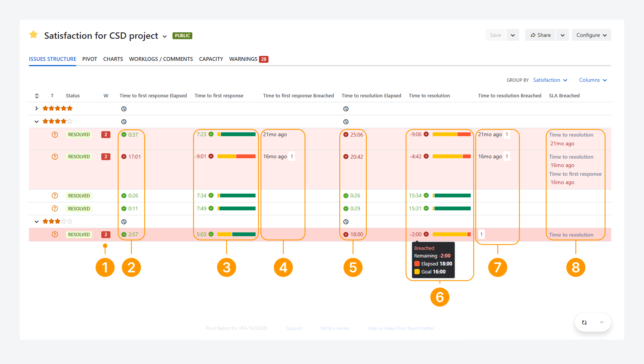Click the red breach icon next to -9:06
The width and height of the screenshot is (644, 364).
[426, 134]
